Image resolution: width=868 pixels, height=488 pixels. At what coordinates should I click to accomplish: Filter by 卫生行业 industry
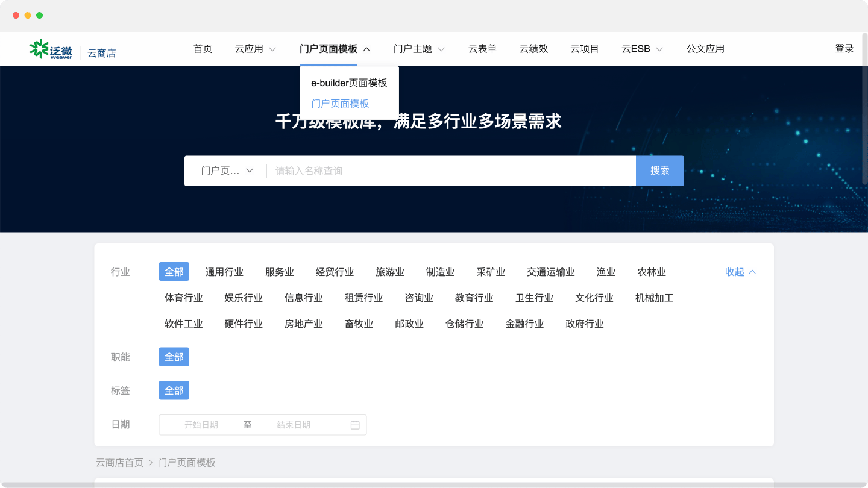[534, 298]
